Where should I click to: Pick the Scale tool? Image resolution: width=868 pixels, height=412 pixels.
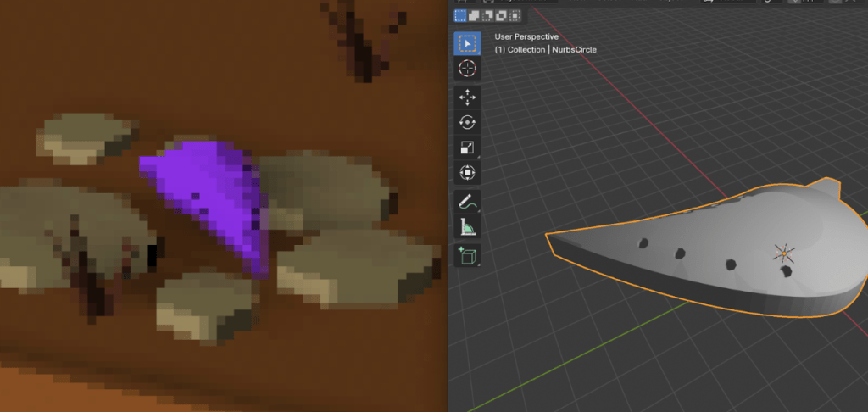(467, 148)
